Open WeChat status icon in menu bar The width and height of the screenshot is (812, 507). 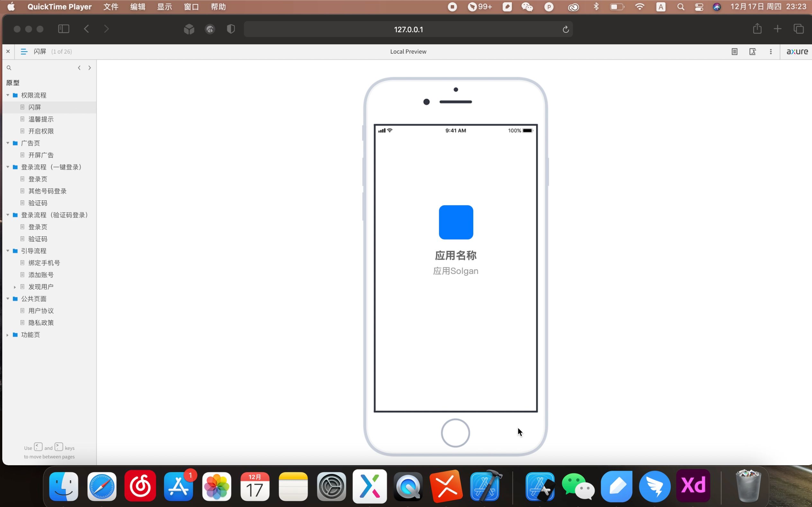coord(527,7)
